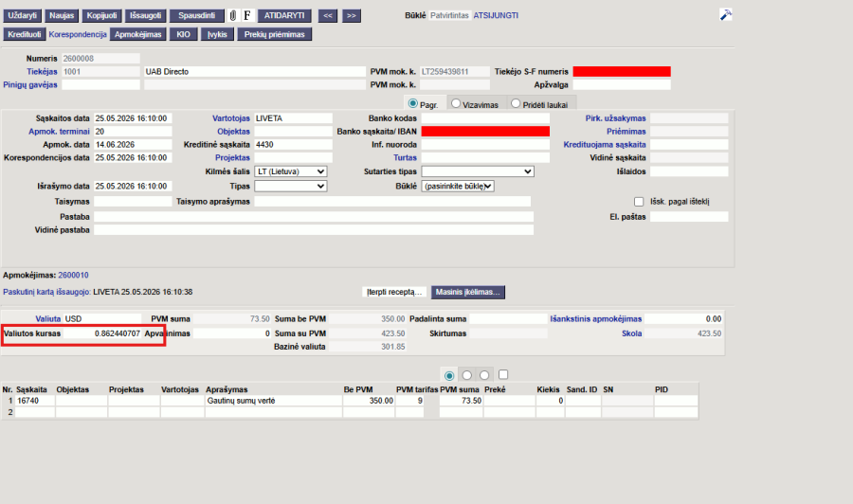Click the KIO button
Viewport: 853px width, 504px height.
tap(183, 34)
